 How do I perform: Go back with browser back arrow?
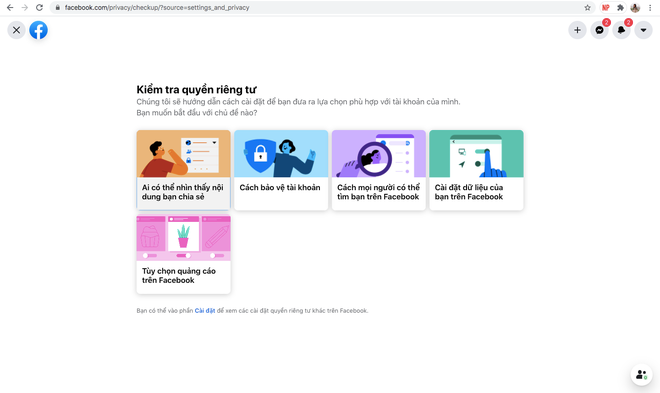pos(10,8)
